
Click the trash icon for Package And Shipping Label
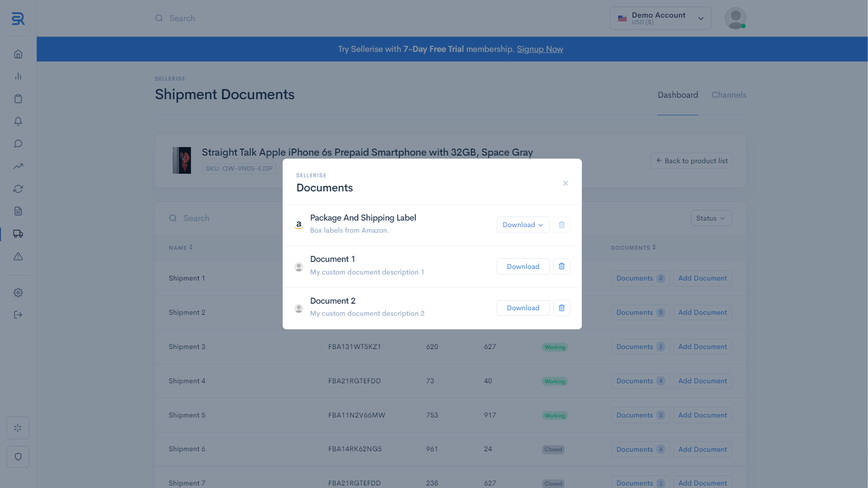[562, 225]
